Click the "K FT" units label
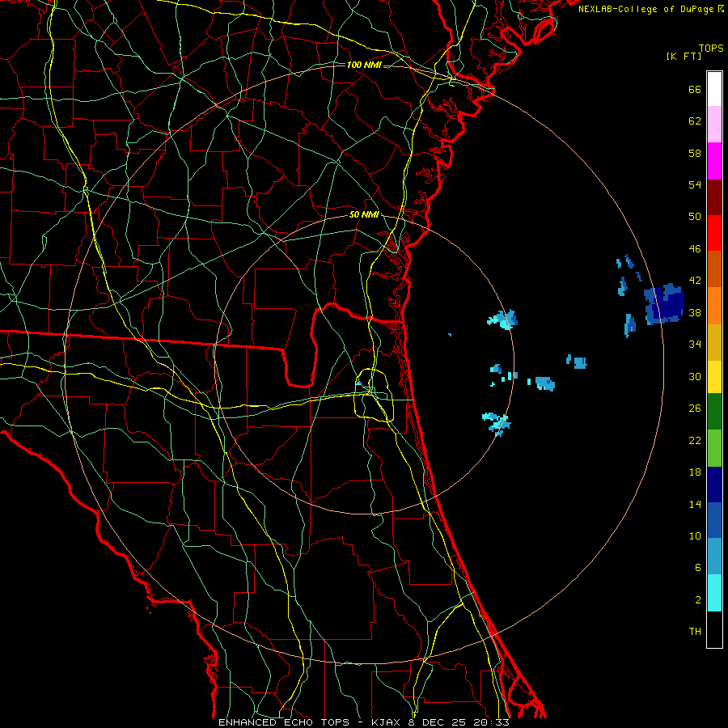The image size is (728, 728). (x=684, y=56)
